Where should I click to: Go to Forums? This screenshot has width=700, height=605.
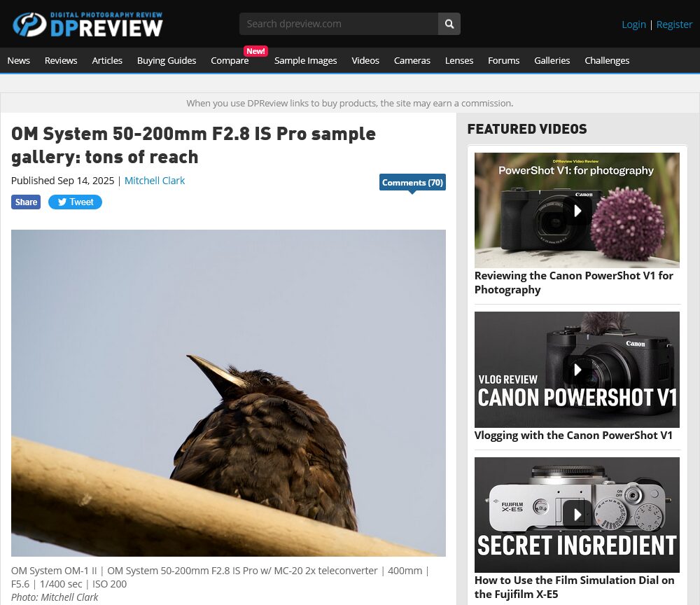503,60
